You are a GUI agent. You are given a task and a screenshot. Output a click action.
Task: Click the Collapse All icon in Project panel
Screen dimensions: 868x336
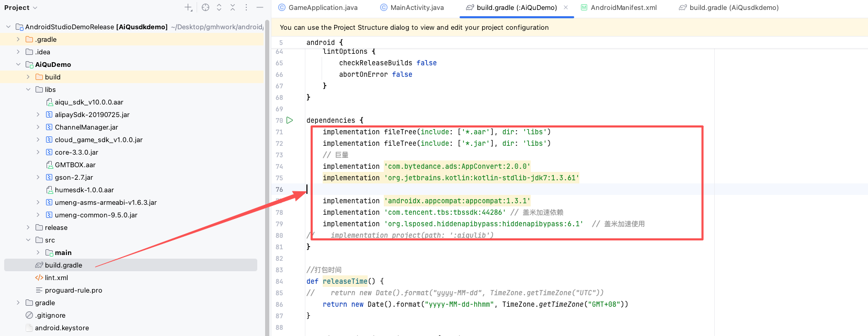(x=233, y=7)
